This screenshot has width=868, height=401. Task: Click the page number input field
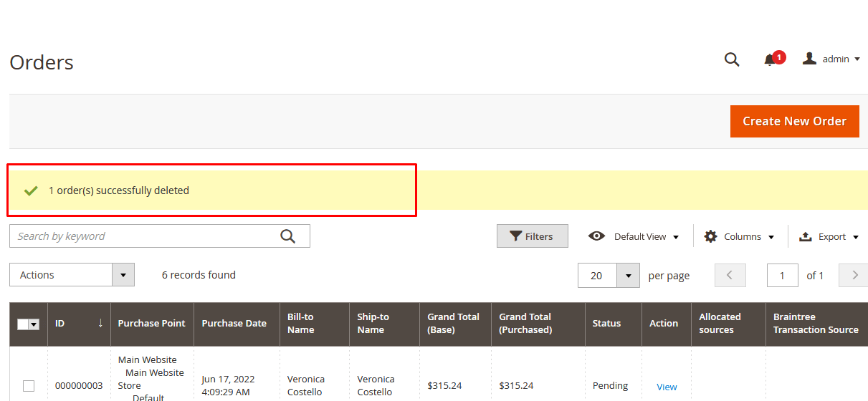coord(782,276)
